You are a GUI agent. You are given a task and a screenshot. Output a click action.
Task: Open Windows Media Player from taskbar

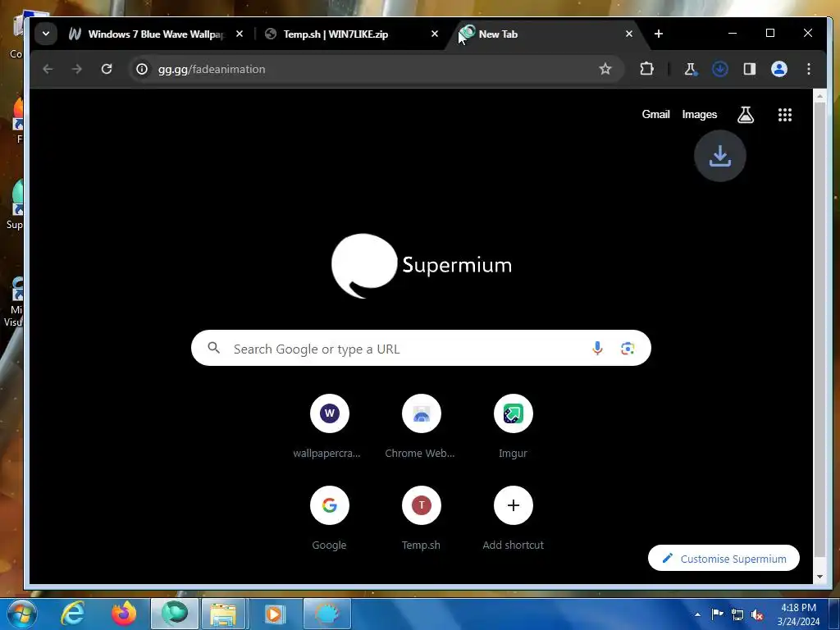pos(275,614)
